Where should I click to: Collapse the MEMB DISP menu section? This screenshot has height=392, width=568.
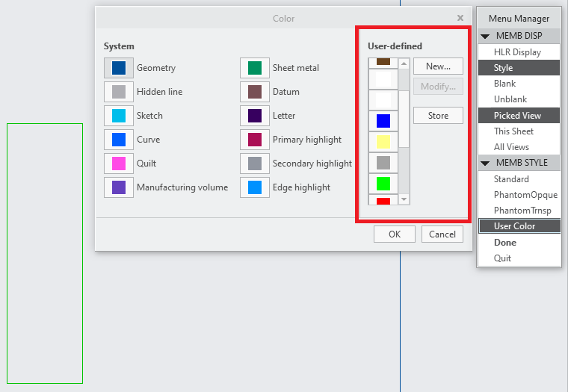(484, 36)
